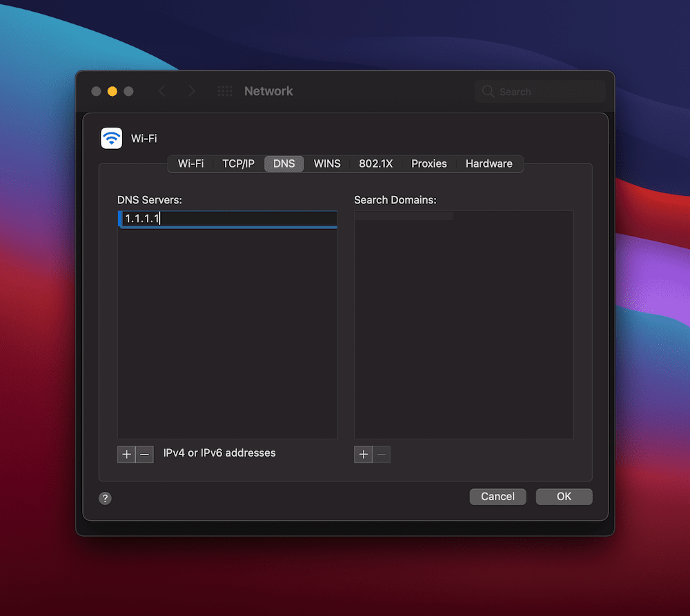Remove the selected DNS server with minus
The image size is (690, 616).
pyautogui.click(x=144, y=454)
